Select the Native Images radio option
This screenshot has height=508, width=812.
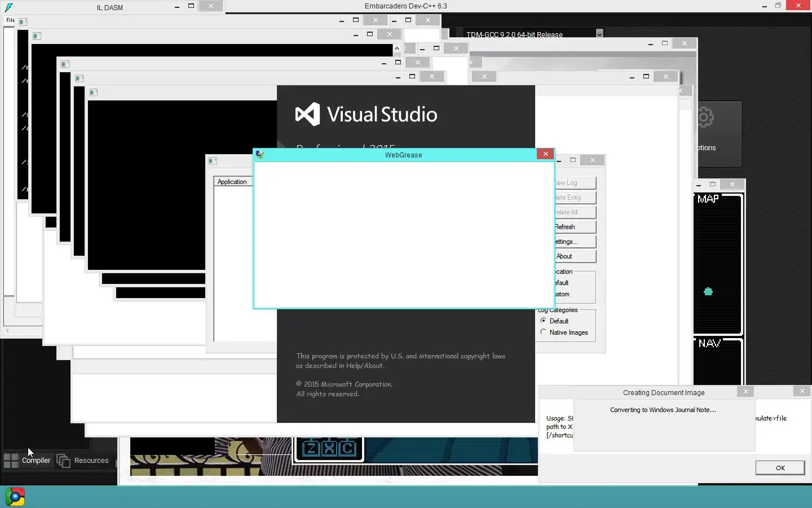pyautogui.click(x=544, y=332)
